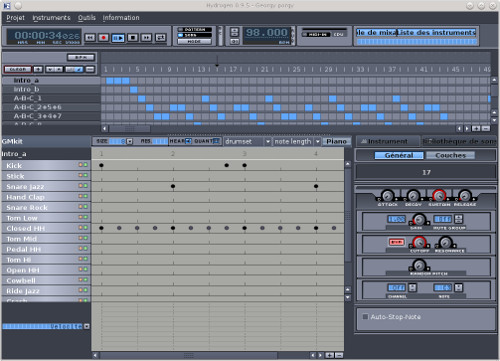The width and height of the screenshot is (500, 361).
Task: Click the Piano button
Action: (336, 142)
